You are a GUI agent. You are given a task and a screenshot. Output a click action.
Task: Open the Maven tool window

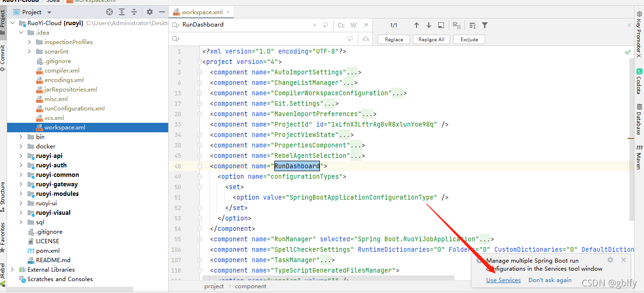point(639,157)
